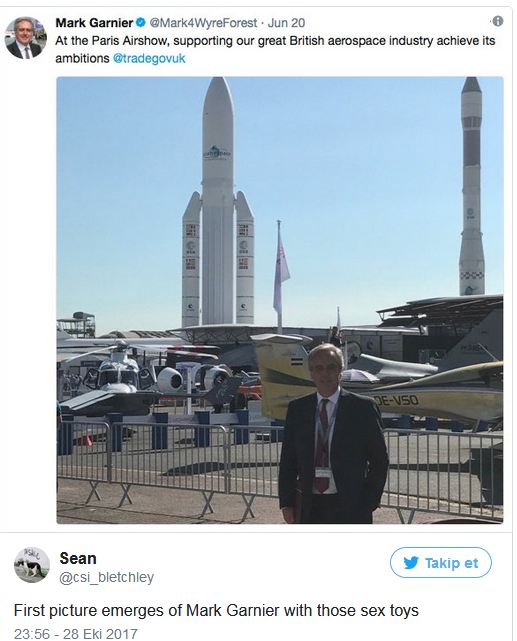Click the Mark Garnier display name
The image size is (517, 641).
coord(94,22)
